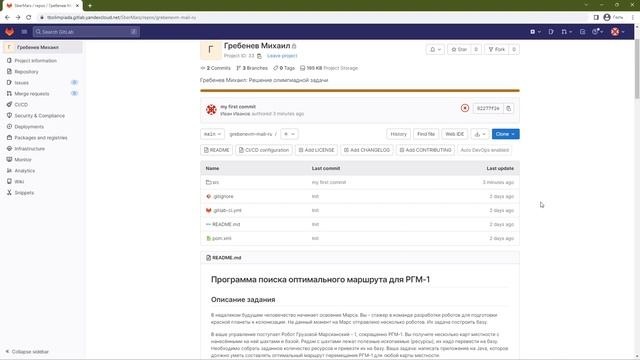Copy the project ID with the clipboard icon

[259, 56]
